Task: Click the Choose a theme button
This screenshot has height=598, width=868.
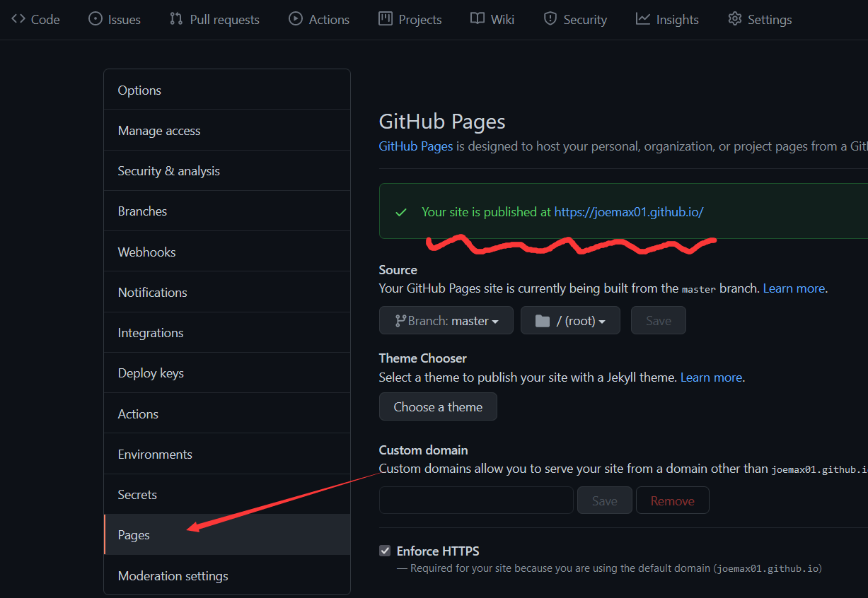Action: click(438, 406)
